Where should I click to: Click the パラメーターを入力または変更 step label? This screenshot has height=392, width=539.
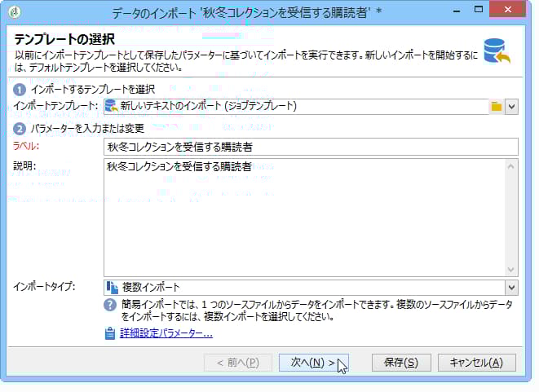87,129
